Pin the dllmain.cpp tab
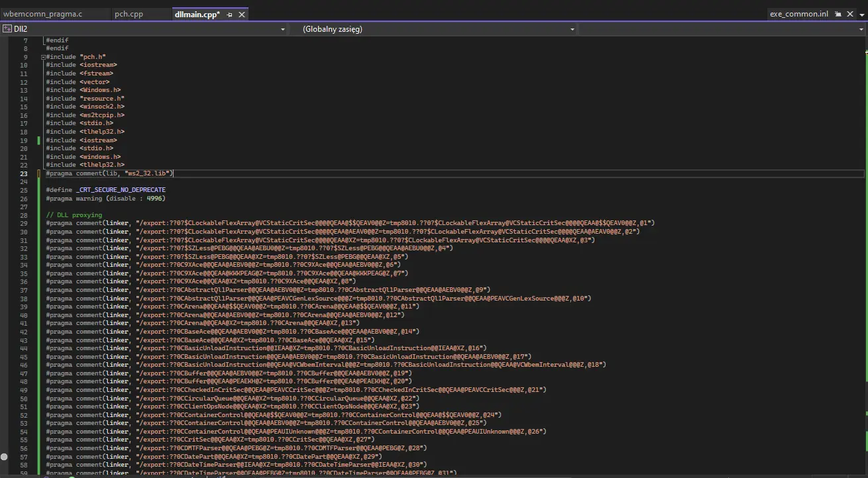 click(230, 14)
